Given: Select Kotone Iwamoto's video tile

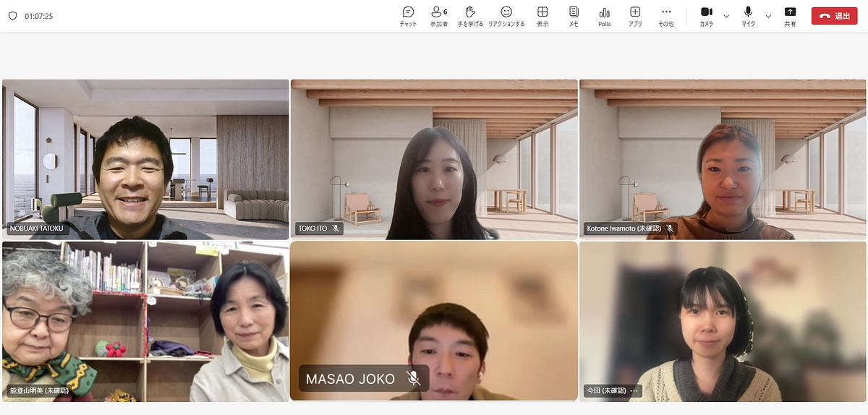Looking at the screenshot, I should pyautogui.click(x=723, y=159).
